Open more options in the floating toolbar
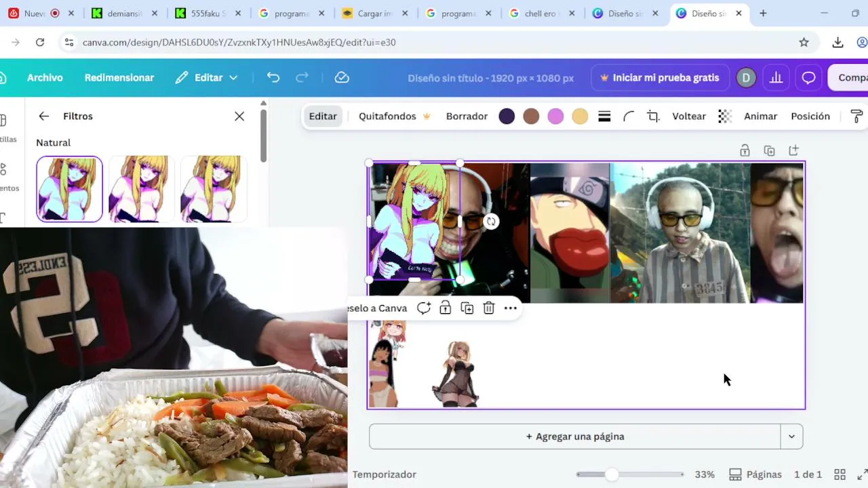Viewport: 868px width, 488px height. [511, 308]
